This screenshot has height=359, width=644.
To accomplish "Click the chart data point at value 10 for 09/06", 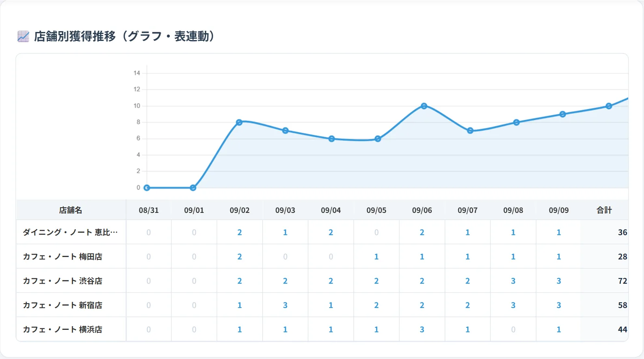I will [424, 106].
